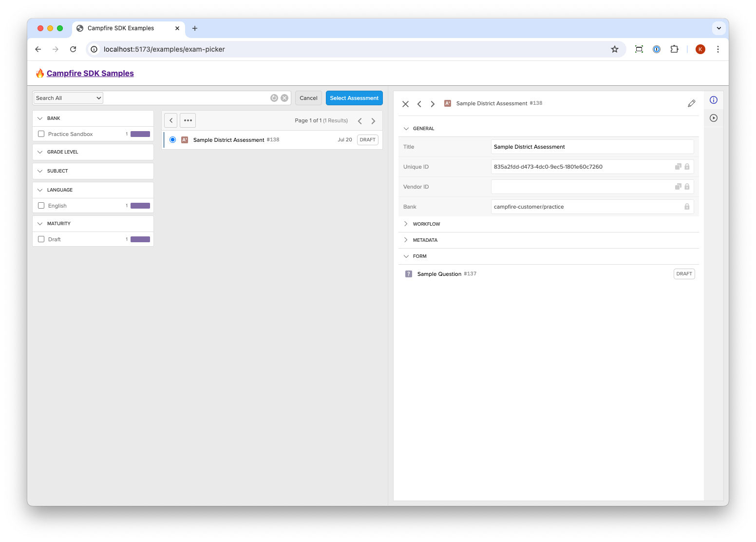Image resolution: width=756 pixels, height=542 pixels.
Task: Click the collapse filters back button
Action: pos(170,120)
